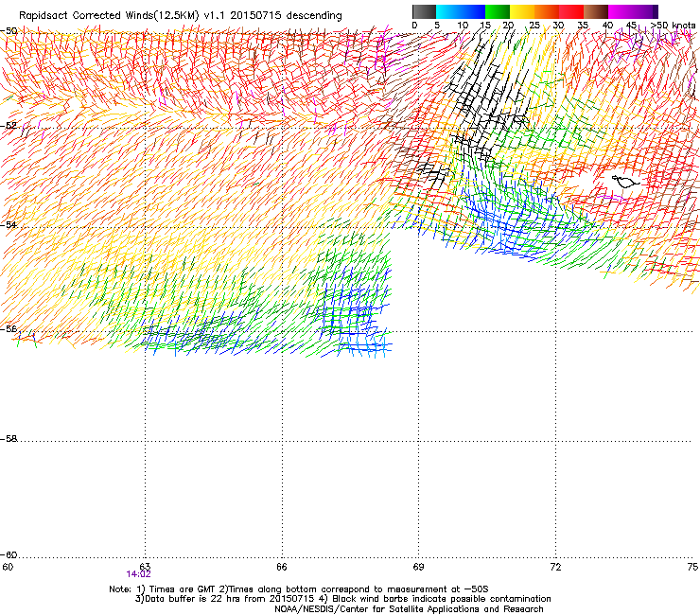Click the legend tick label '40'

click(x=607, y=26)
